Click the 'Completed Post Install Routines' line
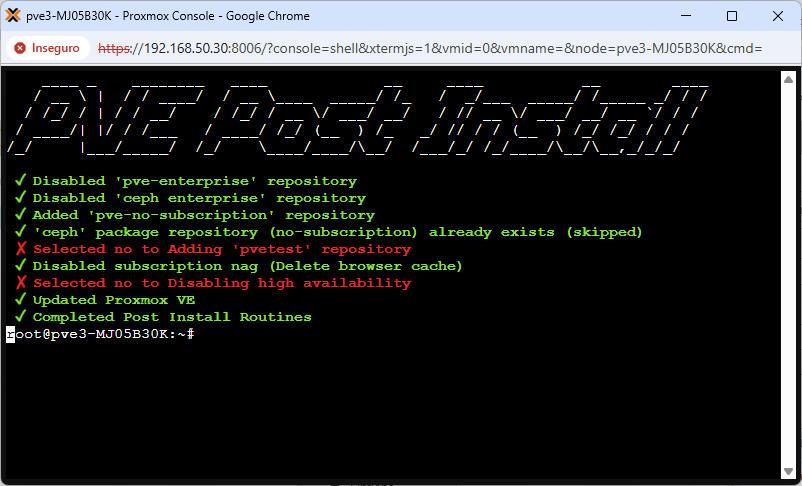This screenshot has width=802, height=486. pyautogui.click(x=163, y=317)
